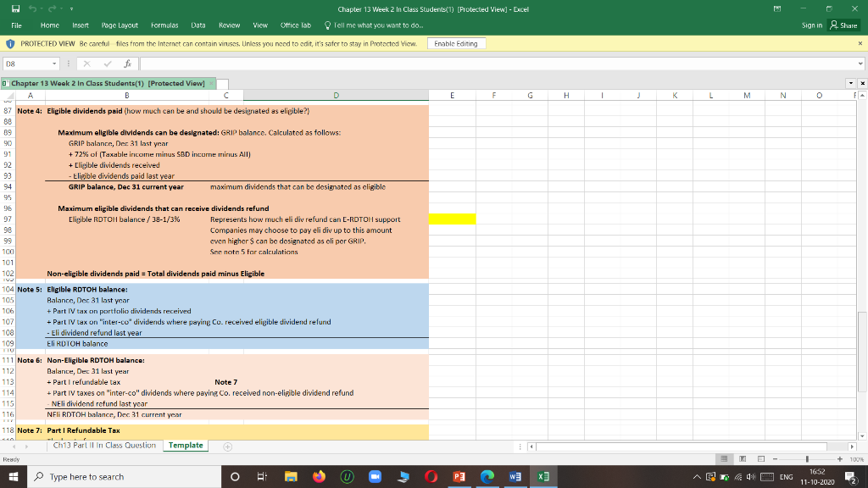Screen dimensions: 868x488
Task: Select column E header
Action: (x=453, y=96)
